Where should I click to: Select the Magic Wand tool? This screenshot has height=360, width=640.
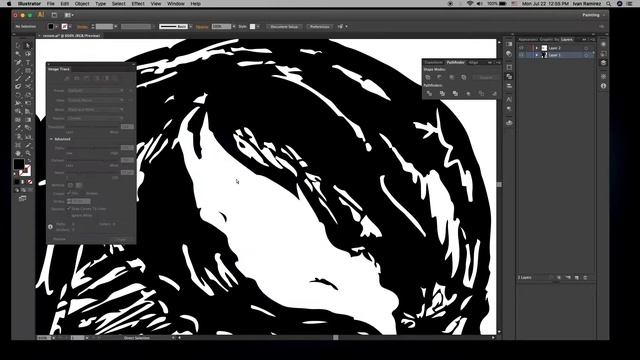[18, 54]
